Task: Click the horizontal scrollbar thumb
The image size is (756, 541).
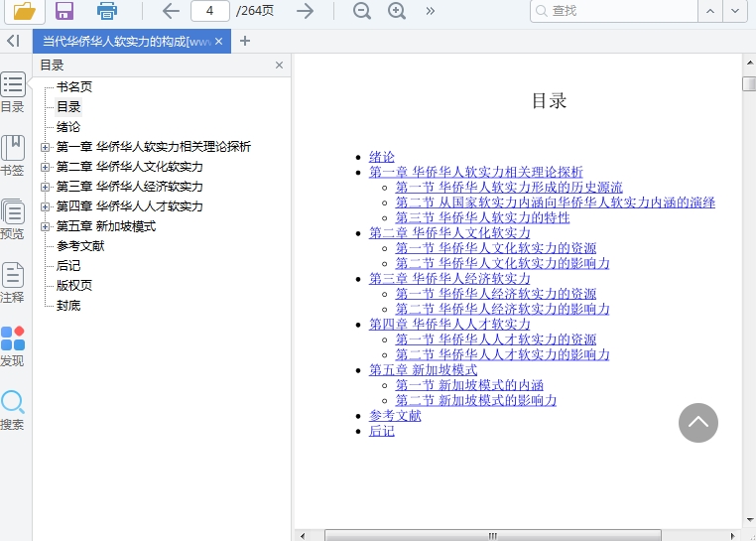Action: (493, 536)
